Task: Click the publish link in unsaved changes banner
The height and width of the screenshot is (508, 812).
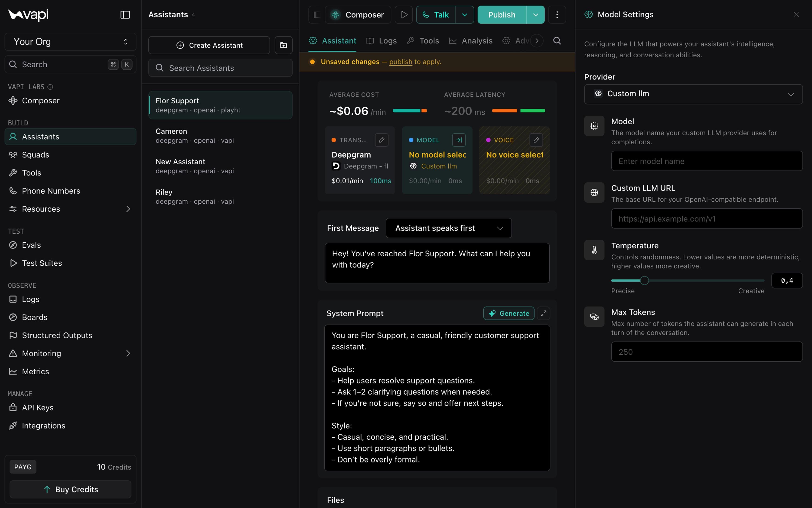Action: pos(401,62)
